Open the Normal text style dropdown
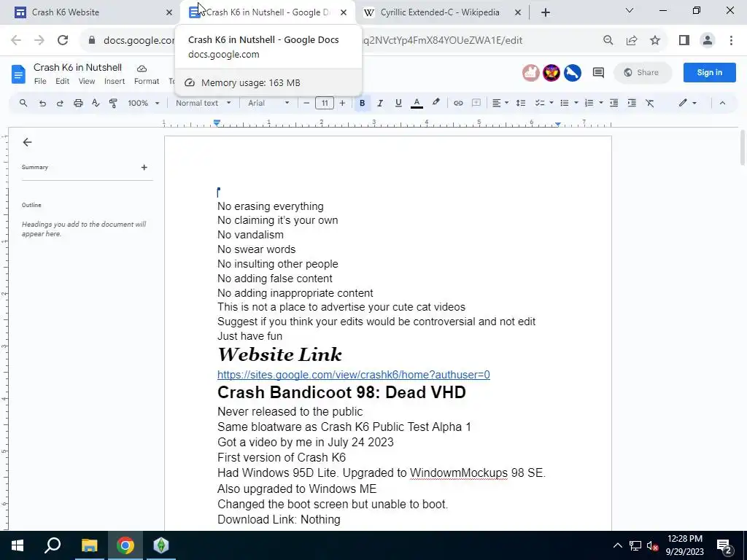747x560 pixels. [204, 103]
